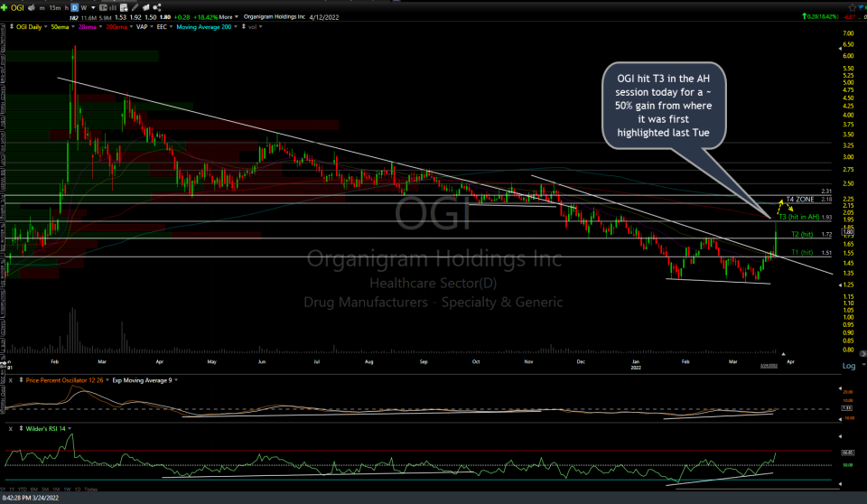Click the green up-arrow price change indicator
The image size is (867, 504).
(x=805, y=16)
